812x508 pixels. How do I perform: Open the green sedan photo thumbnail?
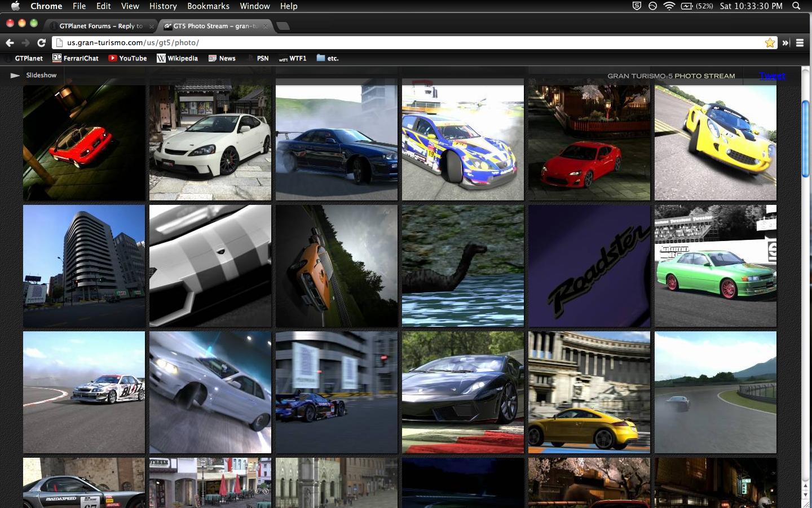point(716,266)
